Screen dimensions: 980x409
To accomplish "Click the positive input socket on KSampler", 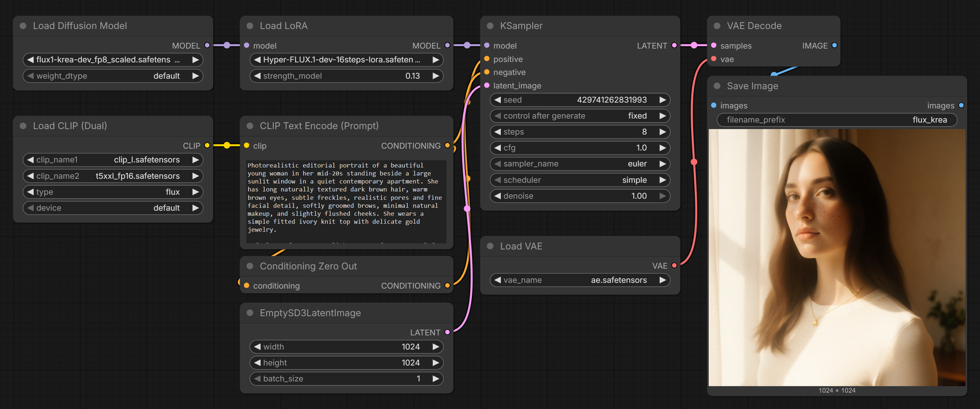I will [487, 59].
